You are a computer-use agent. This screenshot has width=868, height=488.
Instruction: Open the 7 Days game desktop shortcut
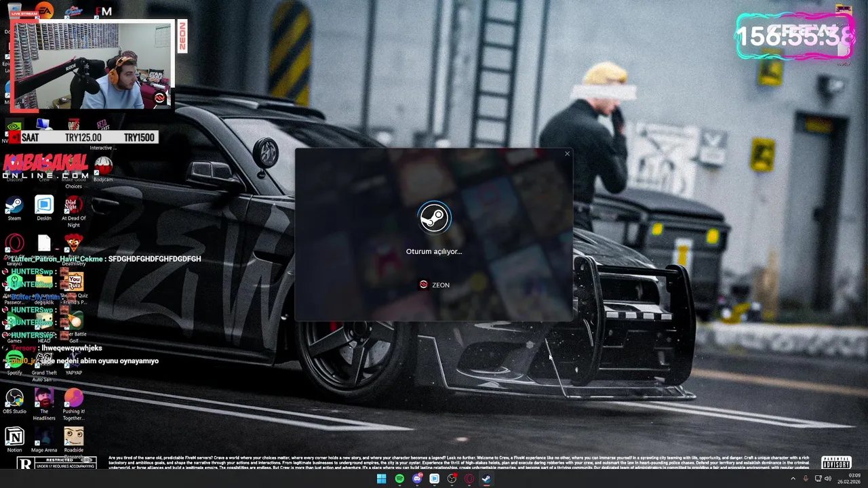74,125
